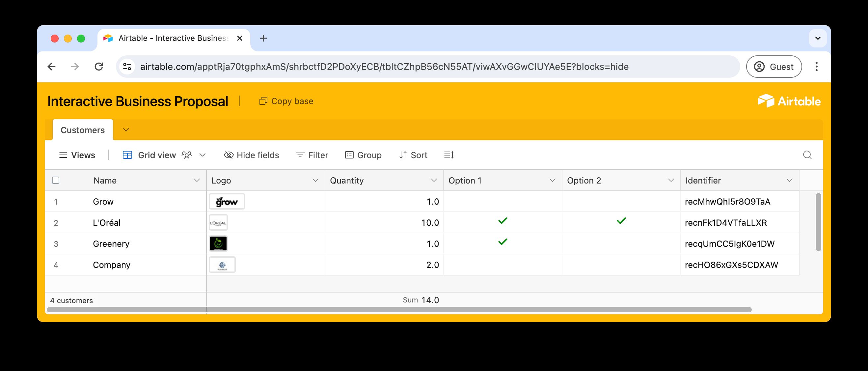This screenshot has width=868, height=371.
Task: Open the Views sidebar
Action: tap(77, 155)
